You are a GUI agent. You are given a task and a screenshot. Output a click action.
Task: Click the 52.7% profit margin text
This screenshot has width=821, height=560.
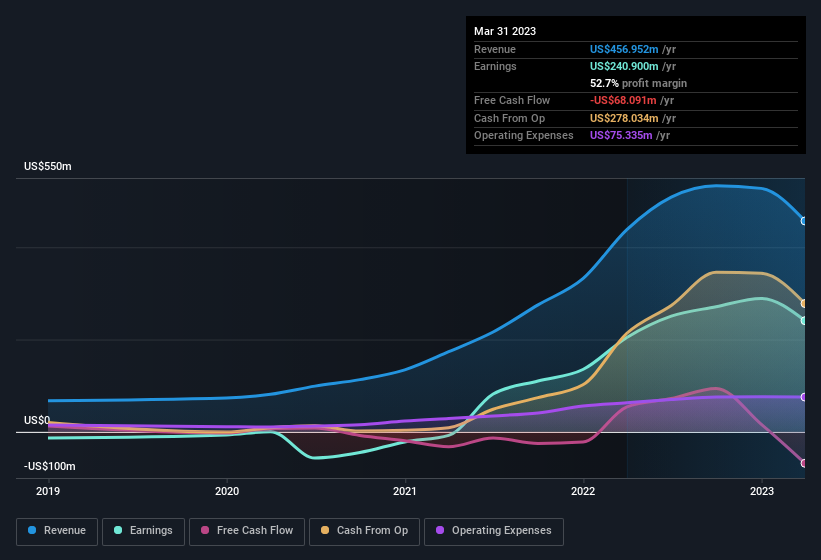(x=638, y=83)
